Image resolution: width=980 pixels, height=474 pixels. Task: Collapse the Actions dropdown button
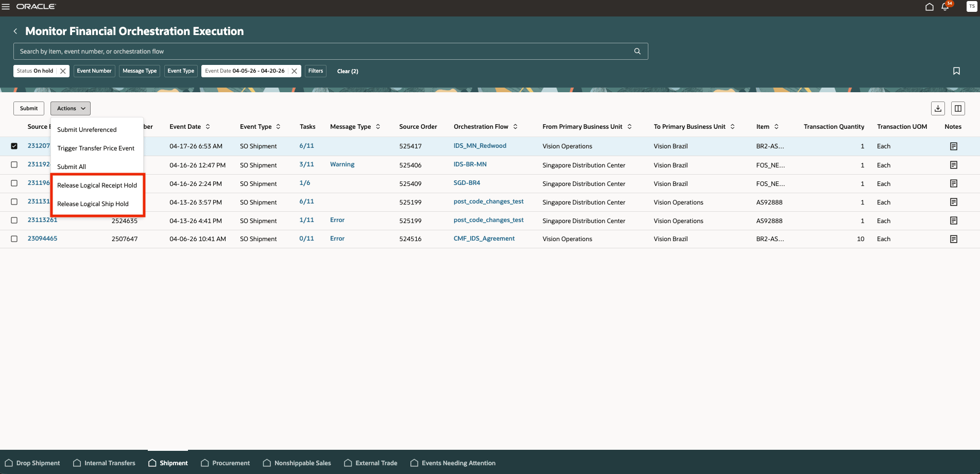[x=71, y=108]
